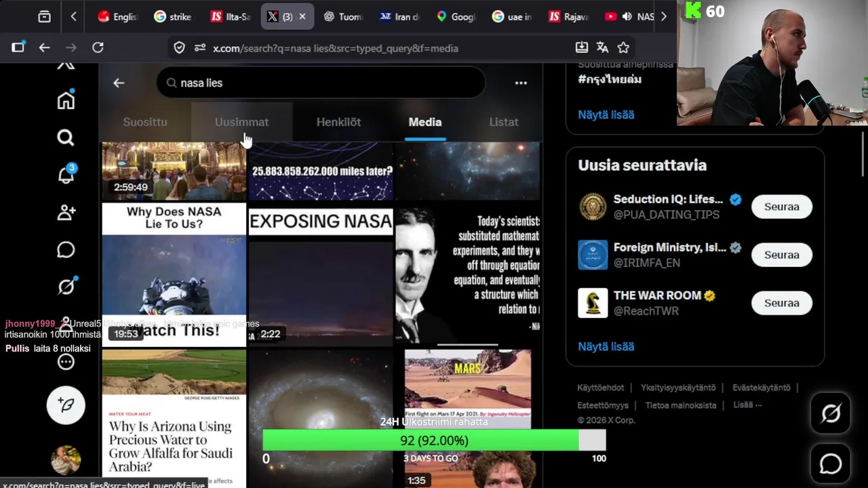Image resolution: width=868 pixels, height=488 pixels.
Task: Open Yksityisyyskäytäntö footer link
Action: click(678, 388)
